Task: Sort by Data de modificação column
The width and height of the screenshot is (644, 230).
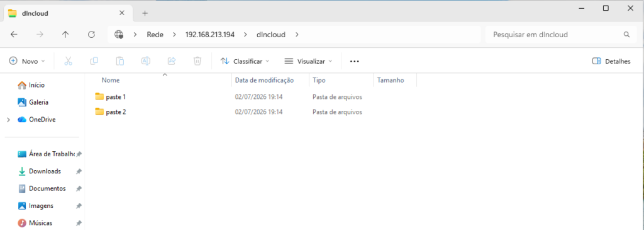Action: [x=264, y=80]
